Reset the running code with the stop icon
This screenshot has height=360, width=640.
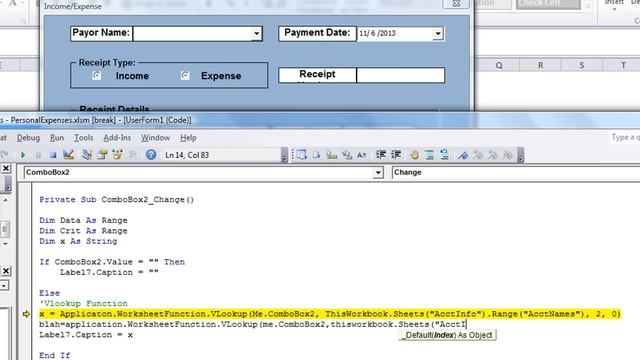click(53, 155)
